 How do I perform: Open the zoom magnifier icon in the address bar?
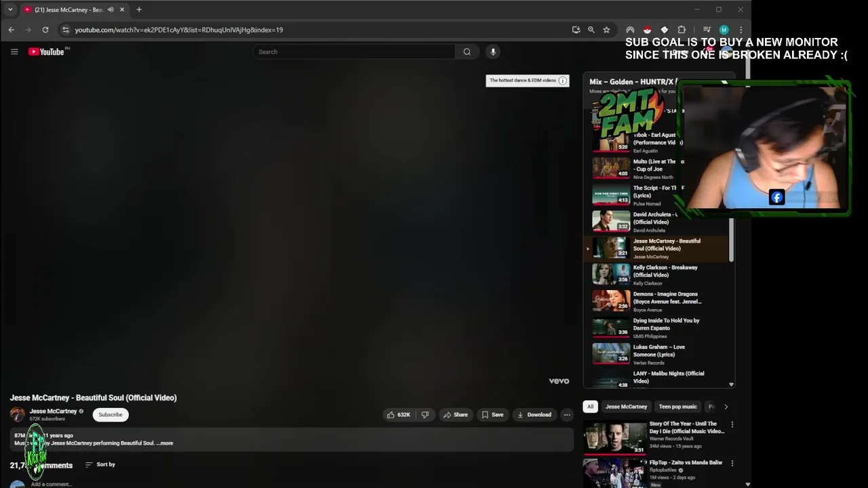click(591, 30)
